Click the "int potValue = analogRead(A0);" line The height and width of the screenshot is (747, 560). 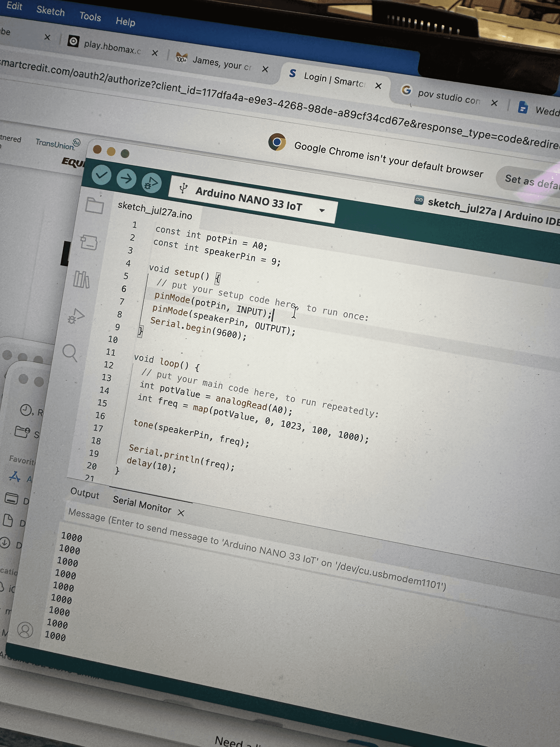tap(216, 398)
